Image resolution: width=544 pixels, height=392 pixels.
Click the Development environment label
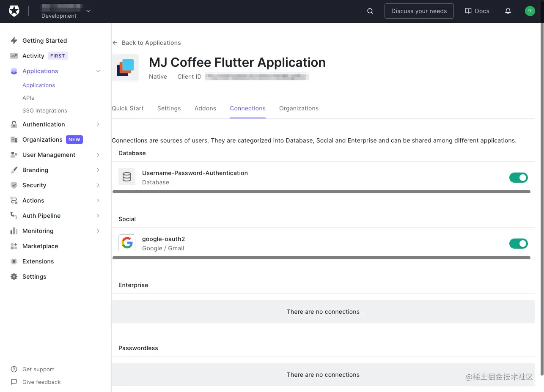click(x=59, y=16)
